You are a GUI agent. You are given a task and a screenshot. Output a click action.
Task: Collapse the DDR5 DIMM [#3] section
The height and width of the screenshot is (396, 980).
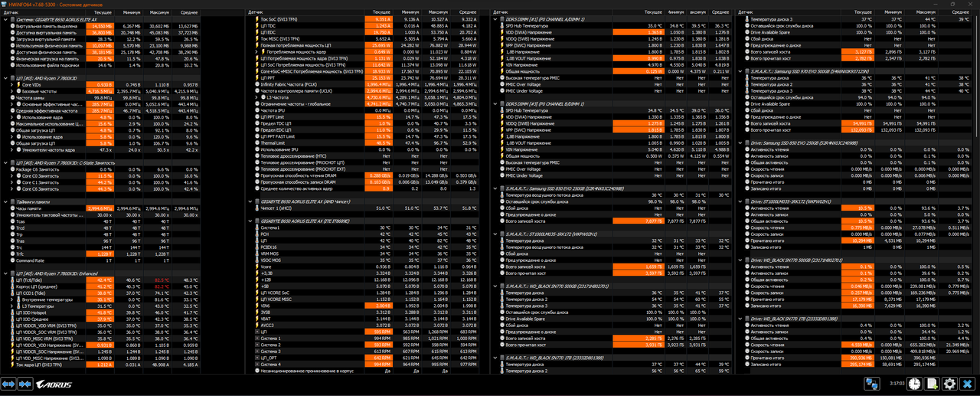494,103
